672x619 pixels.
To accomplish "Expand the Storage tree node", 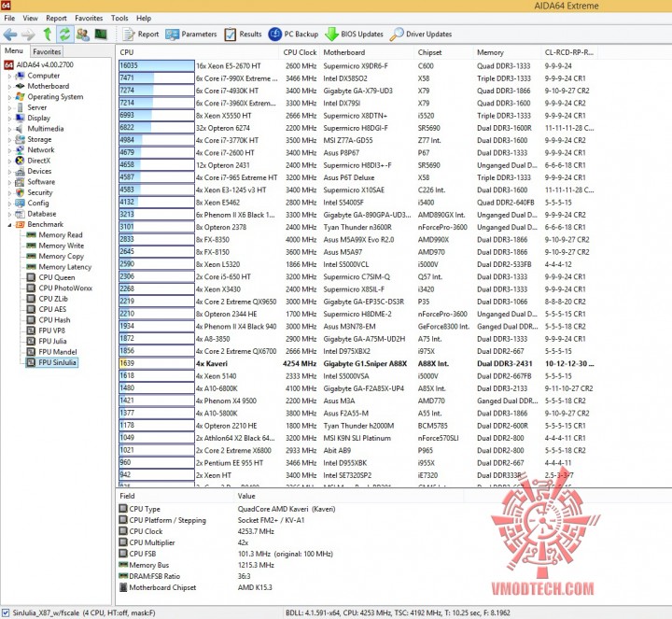I will click(x=9, y=140).
